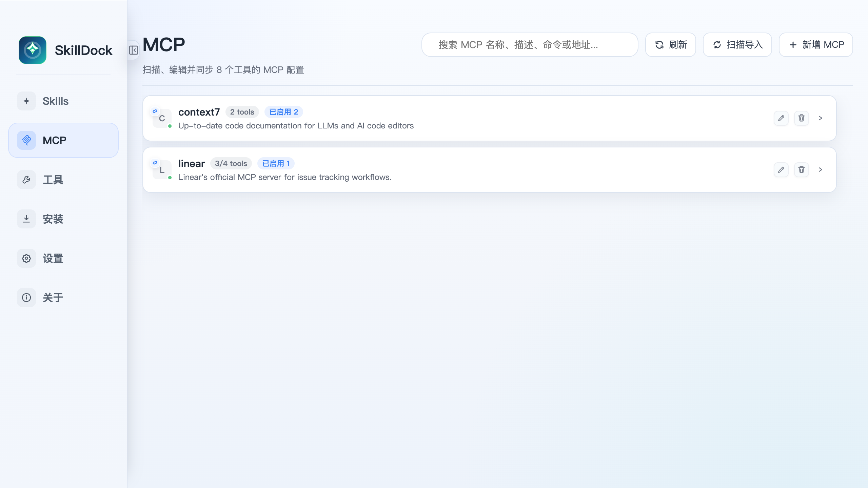Viewport: 868px width, 488px height.
Task: Click the SkillDock logo icon
Action: [33, 50]
